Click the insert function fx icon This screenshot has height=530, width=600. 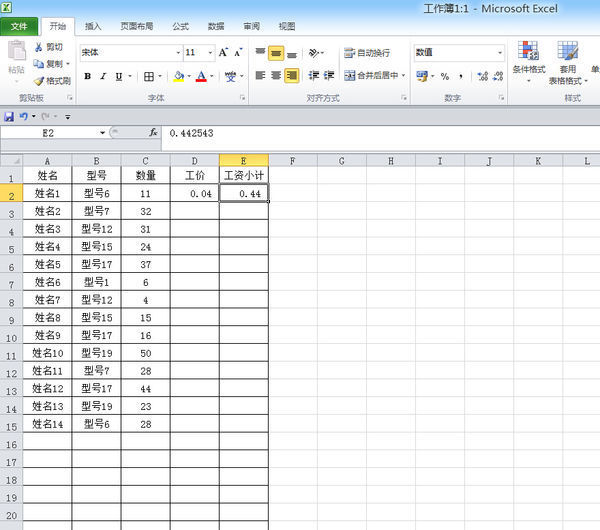click(153, 132)
